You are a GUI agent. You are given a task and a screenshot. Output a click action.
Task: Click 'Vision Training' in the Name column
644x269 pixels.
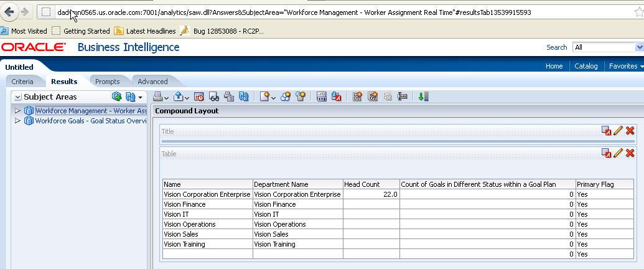[x=184, y=244]
